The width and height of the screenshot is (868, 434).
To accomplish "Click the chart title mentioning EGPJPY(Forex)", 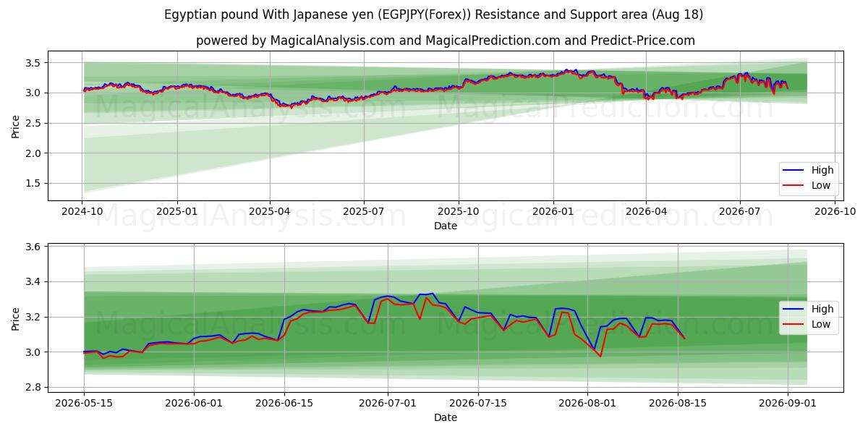I will (x=434, y=14).
